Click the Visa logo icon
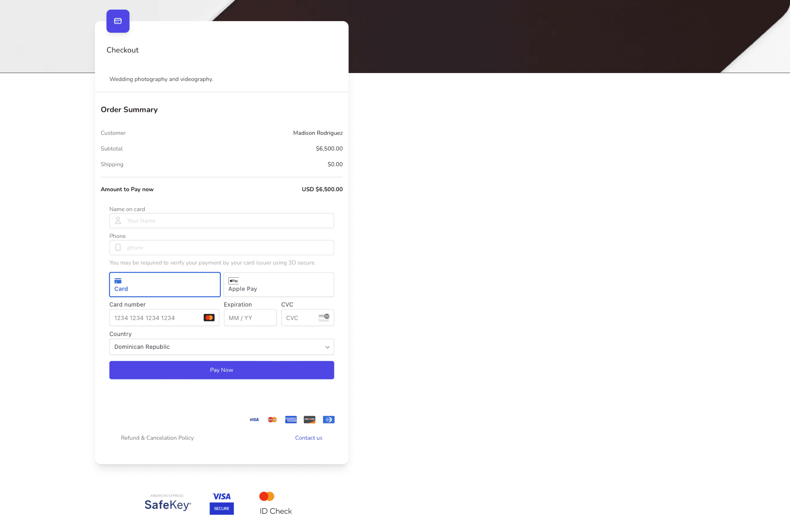Screen dimensions: 790x532 (x=254, y=420)
